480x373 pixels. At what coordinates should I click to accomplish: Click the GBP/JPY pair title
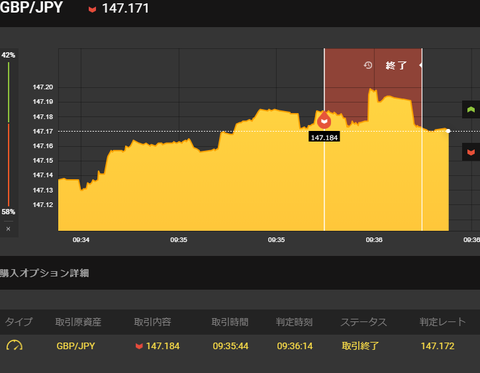coord(31,7)
